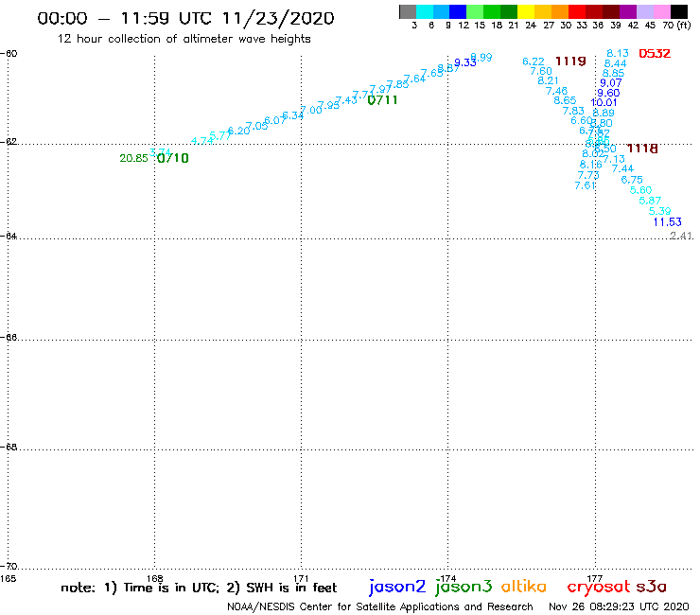This screenshot has width=700, height=615.
Task: Click the 7.43 wave height value
Action: tap(346, 100)
